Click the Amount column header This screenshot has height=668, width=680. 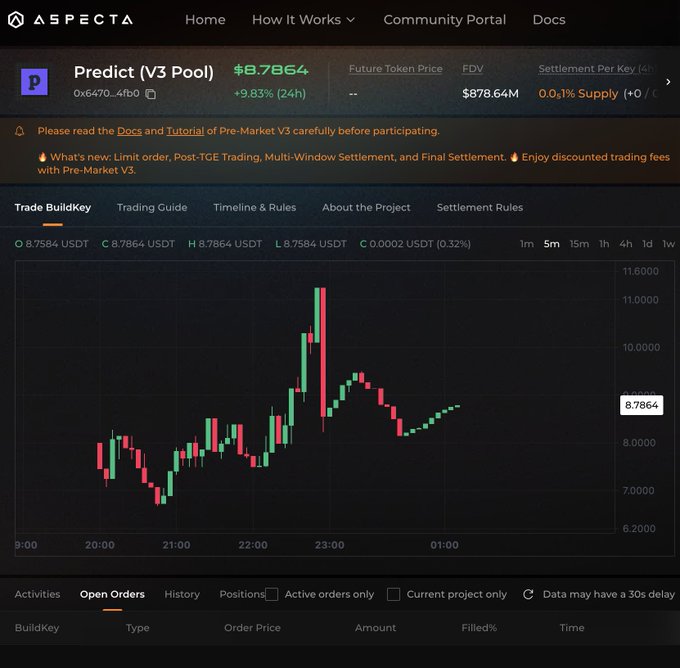375,628
